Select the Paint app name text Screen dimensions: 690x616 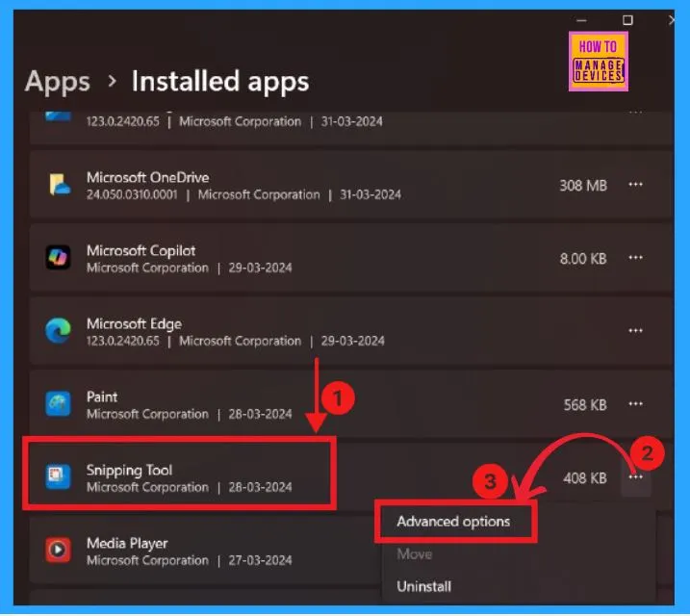click(x=102, y=397)
